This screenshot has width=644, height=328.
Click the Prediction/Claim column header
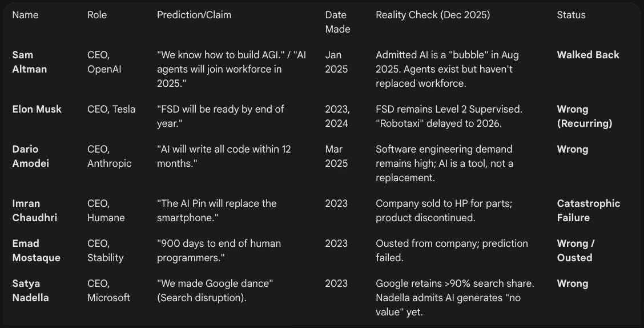(x=194, y=15)
